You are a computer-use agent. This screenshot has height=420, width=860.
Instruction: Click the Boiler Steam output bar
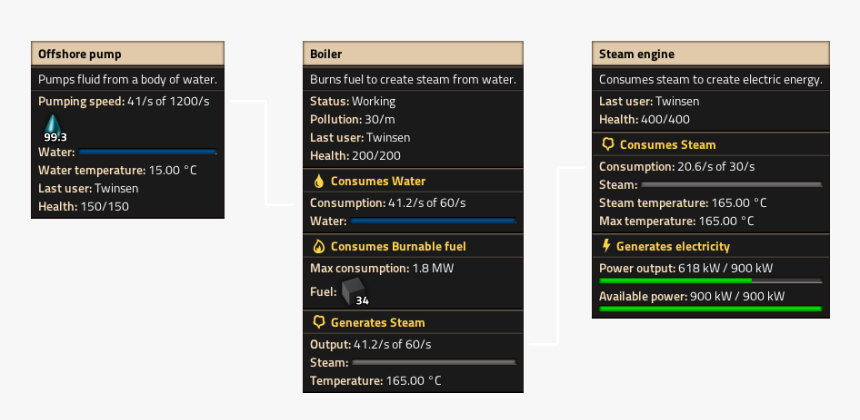(x=433, y=362)
